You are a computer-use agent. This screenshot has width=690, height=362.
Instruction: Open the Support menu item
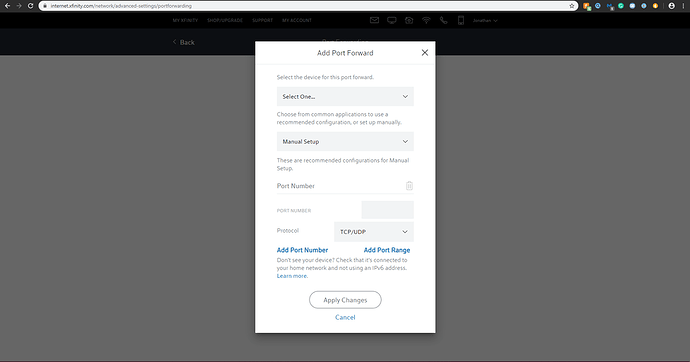(263, 20)
